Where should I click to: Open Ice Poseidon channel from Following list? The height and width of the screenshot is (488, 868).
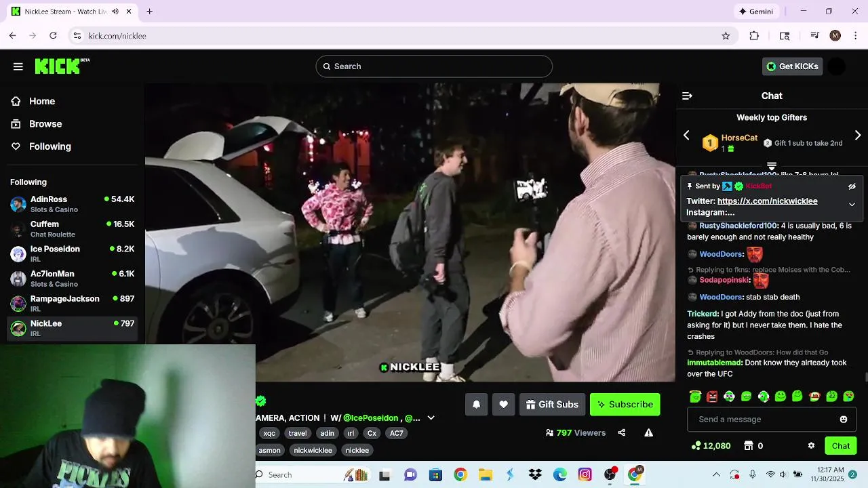pos(72,253)
